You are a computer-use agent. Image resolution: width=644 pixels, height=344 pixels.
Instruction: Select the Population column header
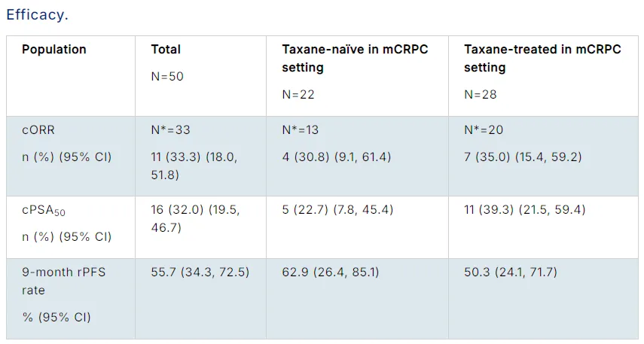54,50
